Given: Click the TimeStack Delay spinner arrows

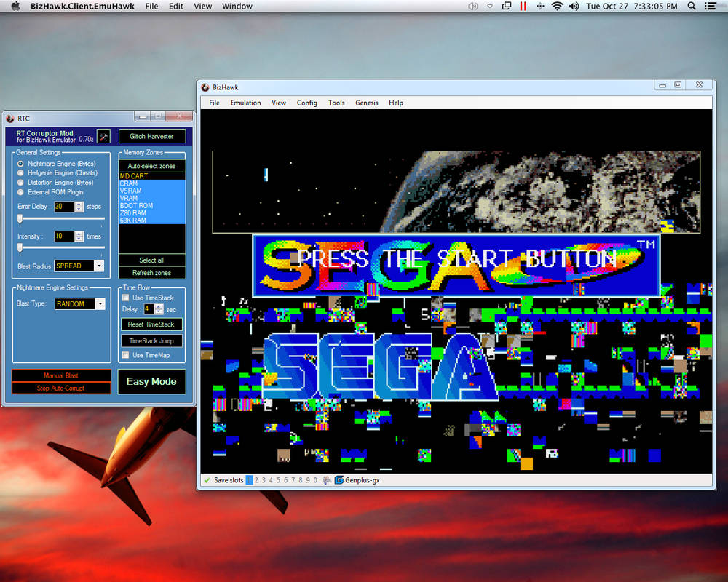Looking at the screenshot, I should pos(159,309).
